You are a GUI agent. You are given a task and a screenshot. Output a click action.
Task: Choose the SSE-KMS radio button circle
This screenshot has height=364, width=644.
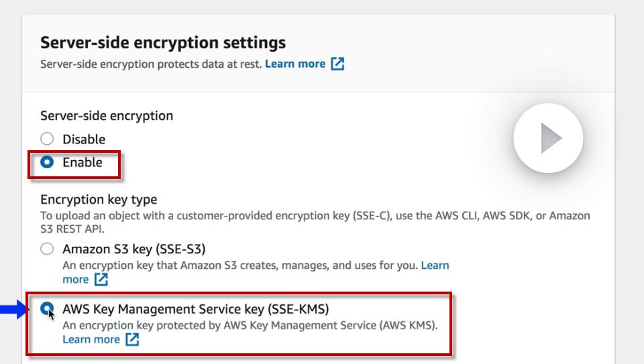[x=47, y=309]
